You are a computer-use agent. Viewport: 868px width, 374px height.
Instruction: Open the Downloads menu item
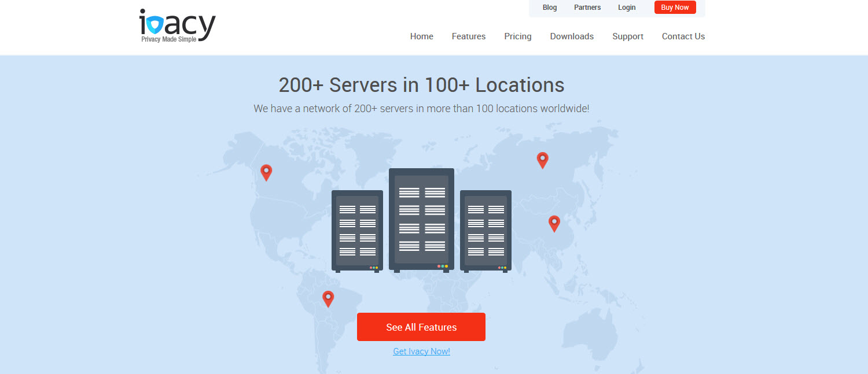point(572,36)
